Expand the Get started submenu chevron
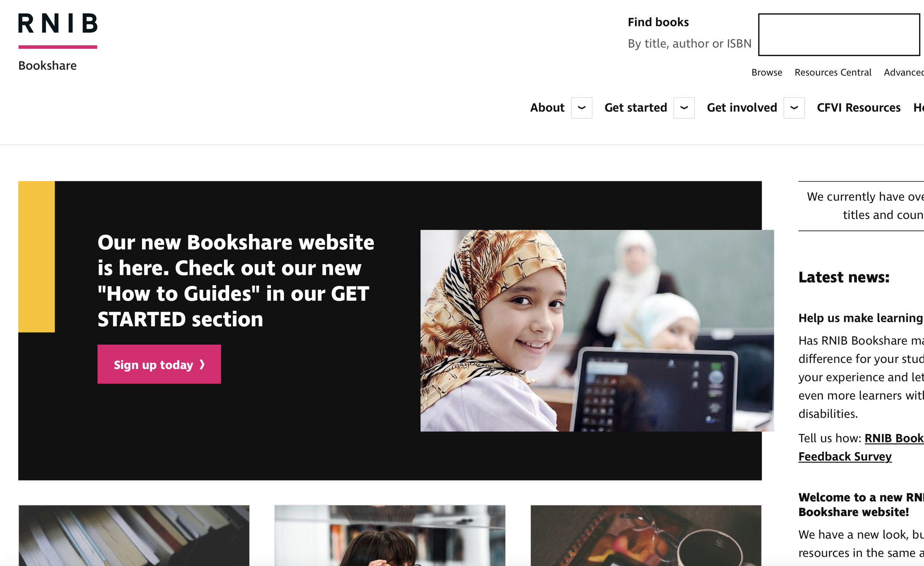Image resolution: width=924 pixels, height=566 pixels. tap(684, 108)
